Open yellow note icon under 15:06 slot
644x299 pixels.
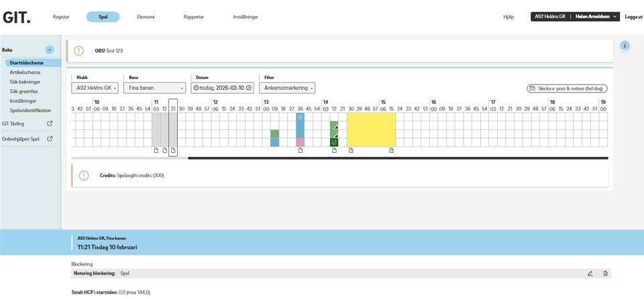[x=392, y=150]
